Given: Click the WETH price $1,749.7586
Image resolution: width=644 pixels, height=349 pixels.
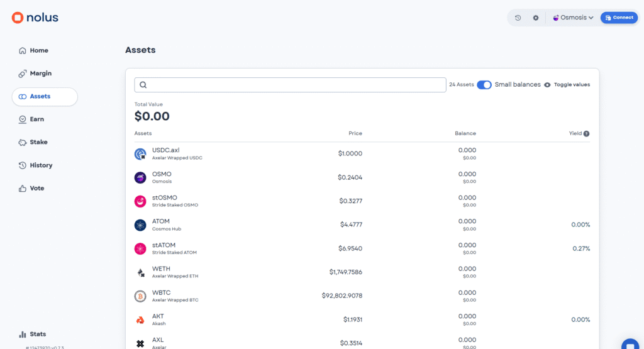Looking at the screenshot, I should 345,272.
